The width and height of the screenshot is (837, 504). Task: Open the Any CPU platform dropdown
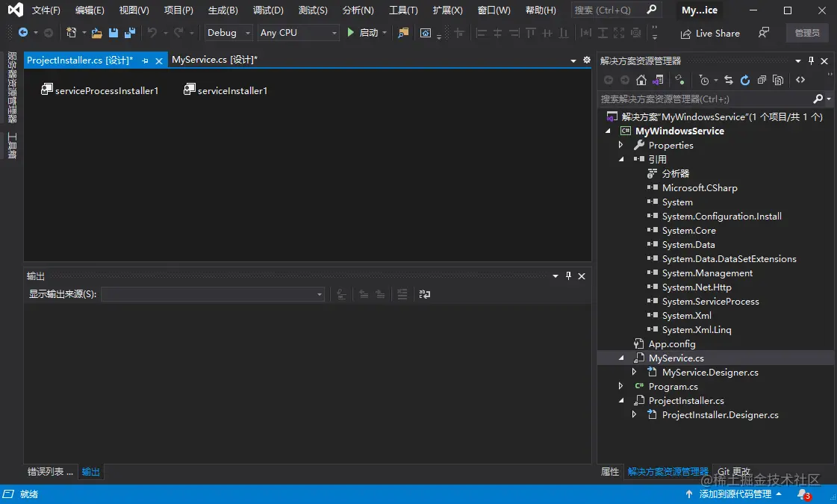point(298,33)
